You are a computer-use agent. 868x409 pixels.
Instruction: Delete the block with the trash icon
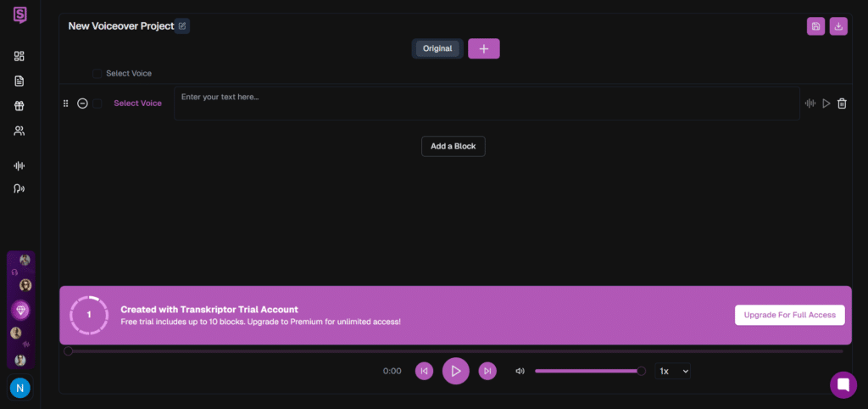pos(842,103)
